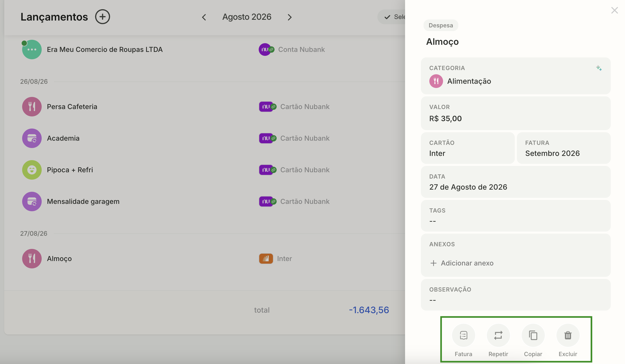
Task: Click Adicionar anexo
Action: pos(462,263)
